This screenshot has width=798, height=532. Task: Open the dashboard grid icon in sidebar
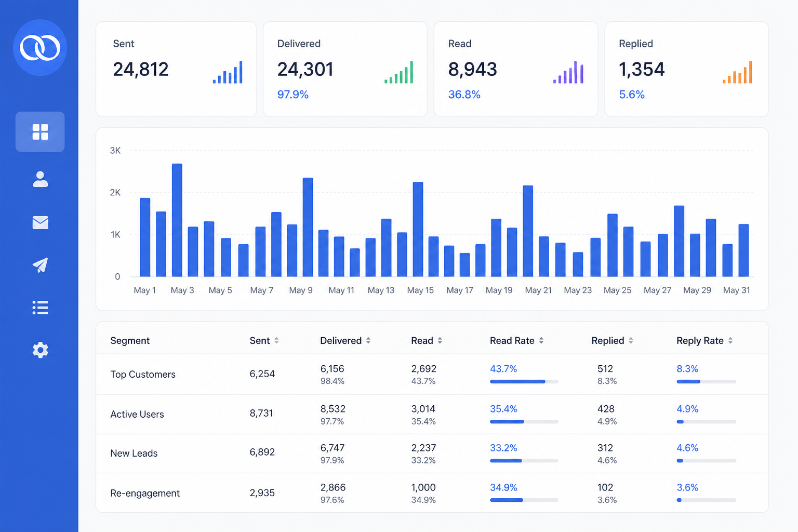40,132
